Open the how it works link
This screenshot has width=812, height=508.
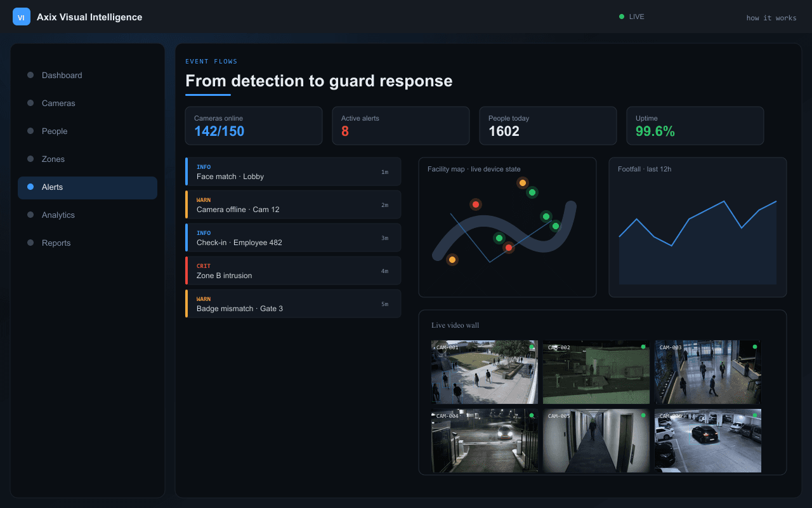tap(771, 18)
